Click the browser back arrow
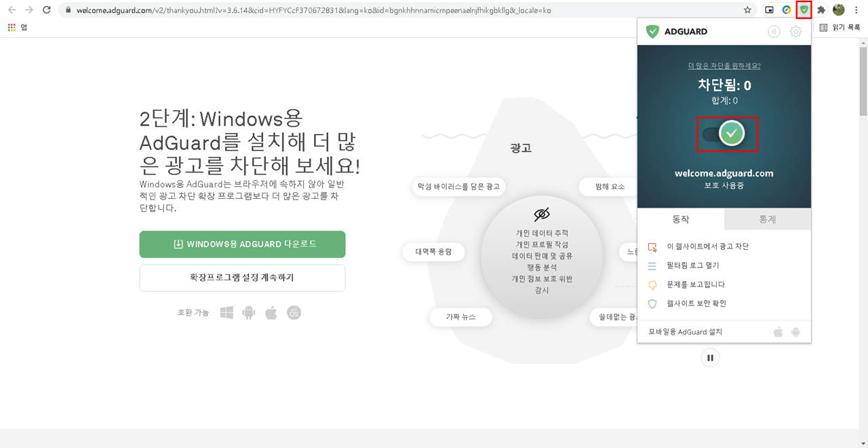The height and width of the screenshot is (448, 868). point(12,10)
